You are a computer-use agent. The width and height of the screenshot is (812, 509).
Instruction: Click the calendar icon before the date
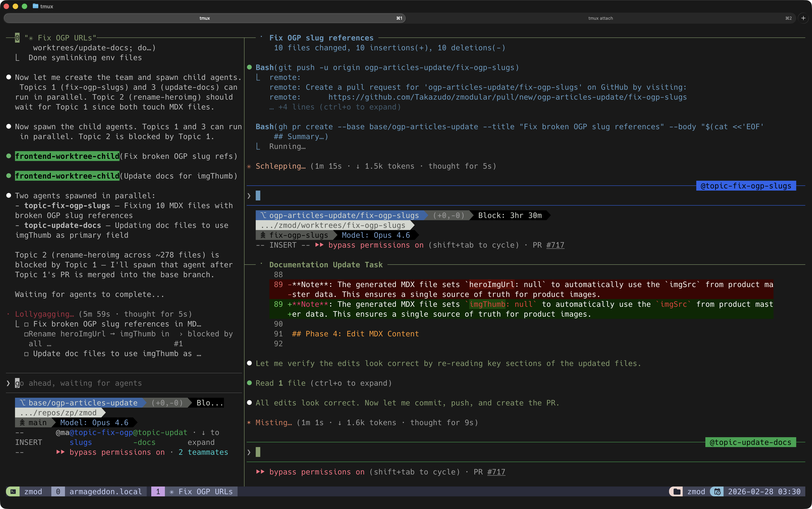pos(717,491)
